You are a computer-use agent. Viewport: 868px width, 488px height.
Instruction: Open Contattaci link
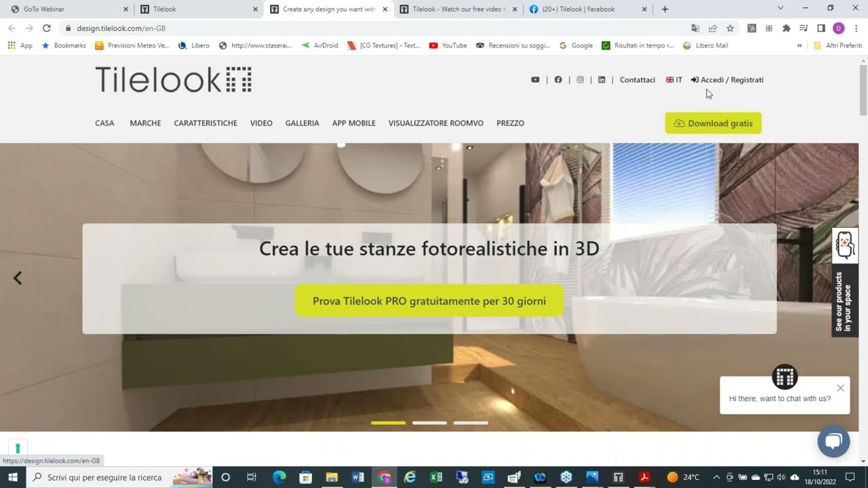coord(637,80)
